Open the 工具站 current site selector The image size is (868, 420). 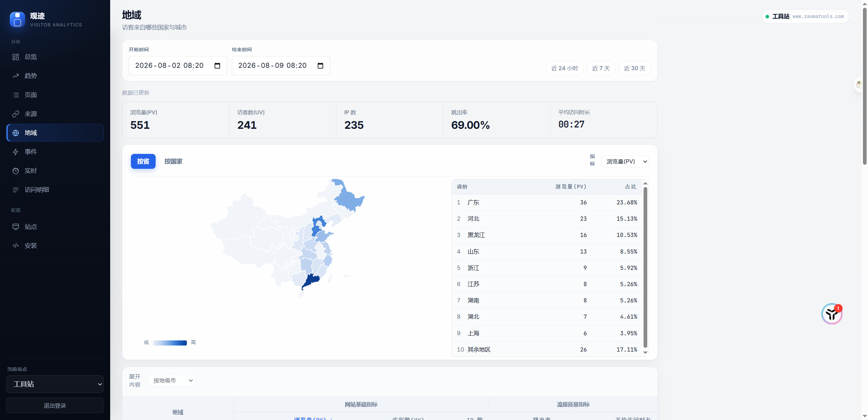[x=55, y=384]
